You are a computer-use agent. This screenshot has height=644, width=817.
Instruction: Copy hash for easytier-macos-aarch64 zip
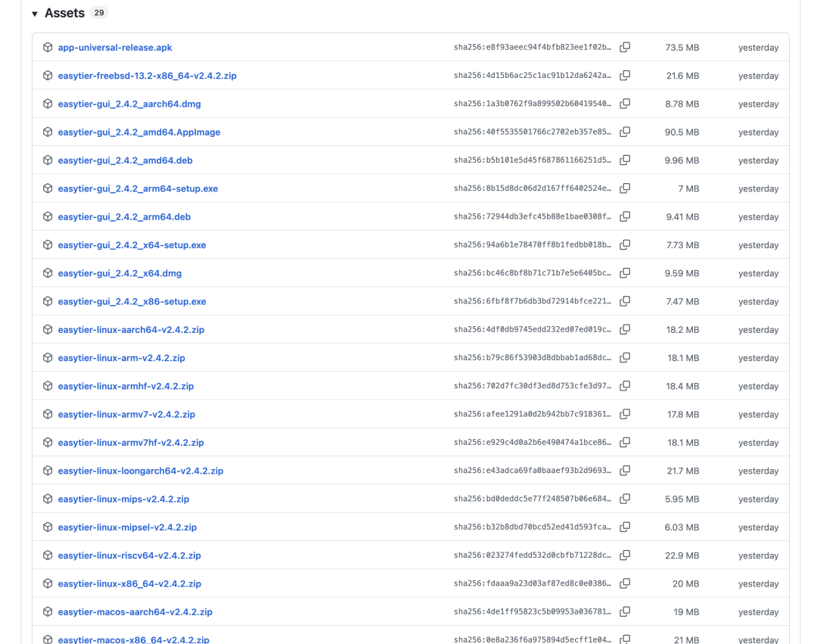coord(625,611)
